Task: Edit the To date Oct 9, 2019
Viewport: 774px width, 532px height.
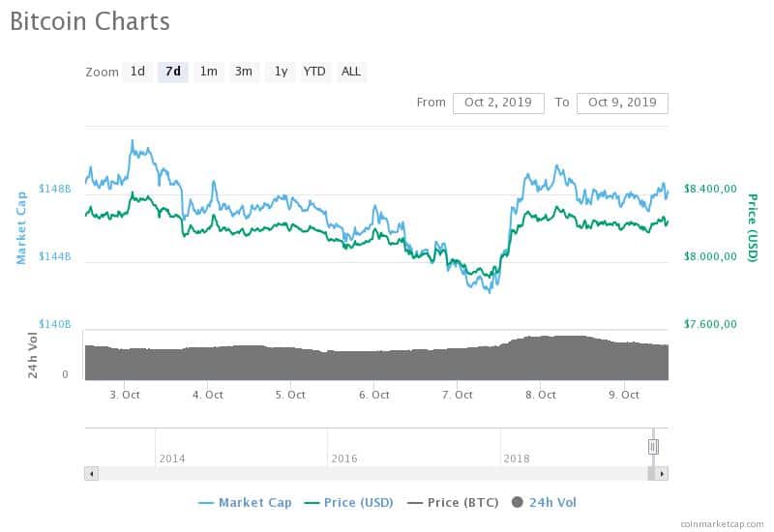Action: pyautogui.click(x=622, y=103)
